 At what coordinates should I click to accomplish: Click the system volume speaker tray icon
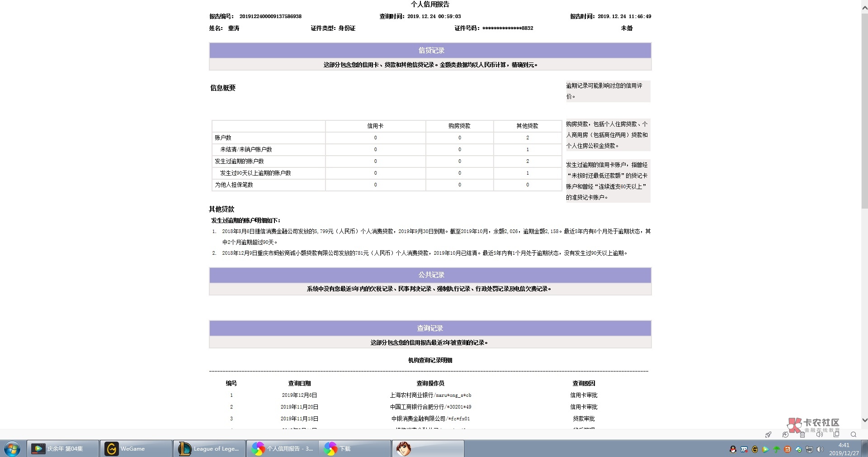click(x=820, y=449)
